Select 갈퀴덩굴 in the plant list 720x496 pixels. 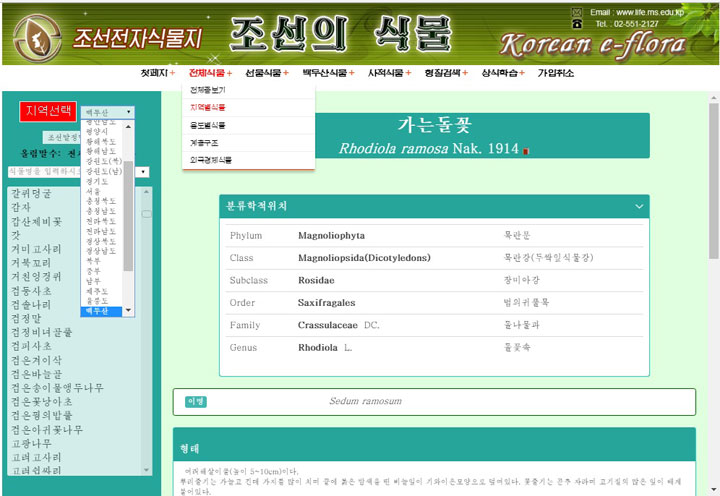point(31,193)
